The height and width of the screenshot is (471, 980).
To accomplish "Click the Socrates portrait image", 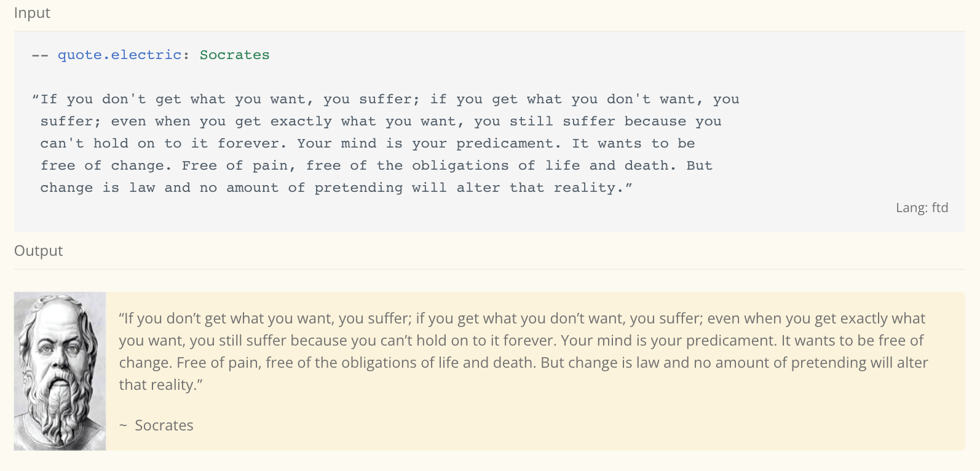I will click(60, 371).
